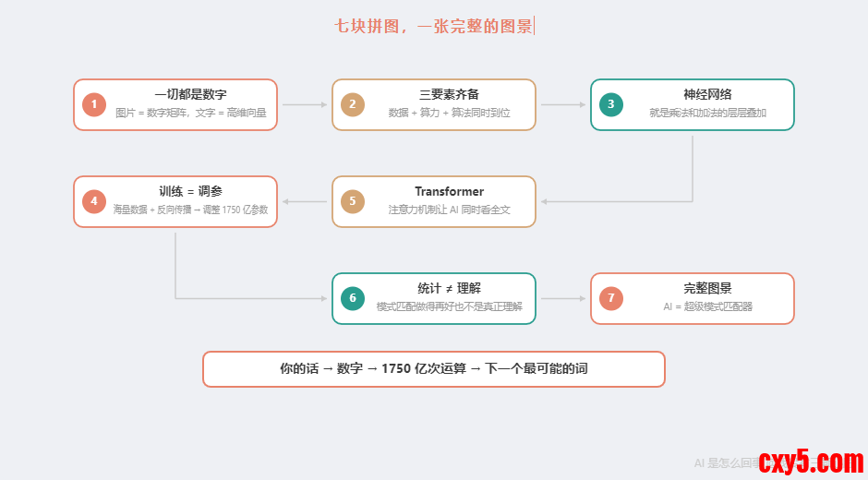Click the orange number 7 circle

click(610, 298)
